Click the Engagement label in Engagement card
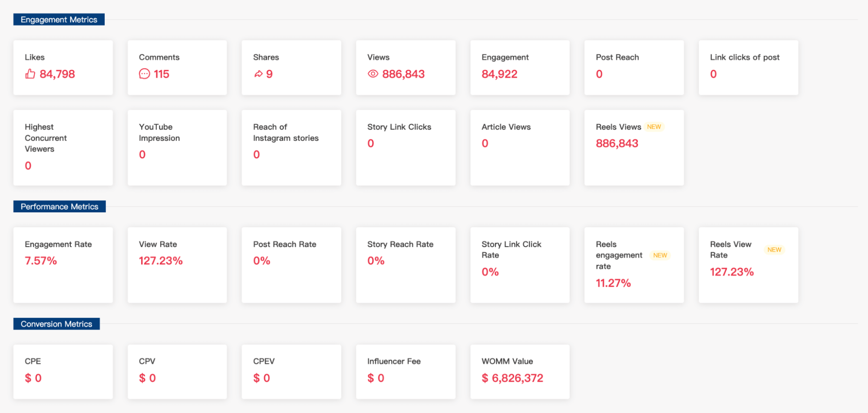868x413 pixels. [505, 57]
